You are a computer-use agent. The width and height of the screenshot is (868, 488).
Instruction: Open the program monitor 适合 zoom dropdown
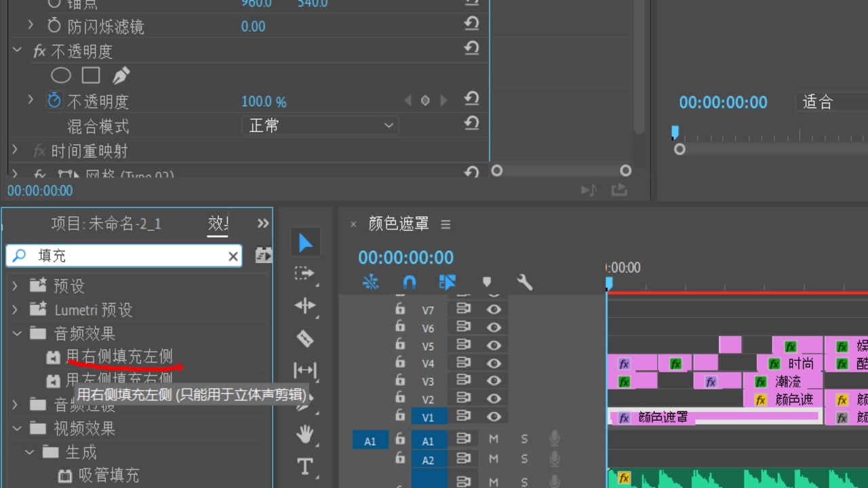[x=831, y=102]
